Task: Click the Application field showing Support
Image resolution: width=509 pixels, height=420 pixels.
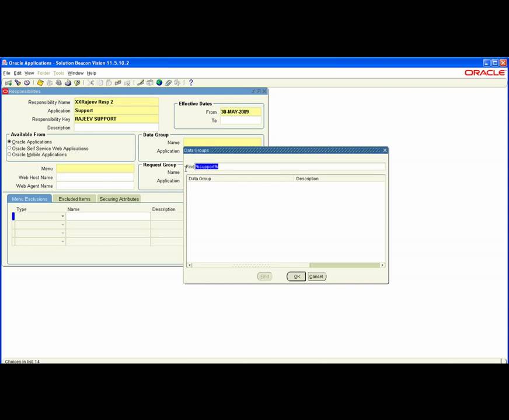Action: click(116, 110)
